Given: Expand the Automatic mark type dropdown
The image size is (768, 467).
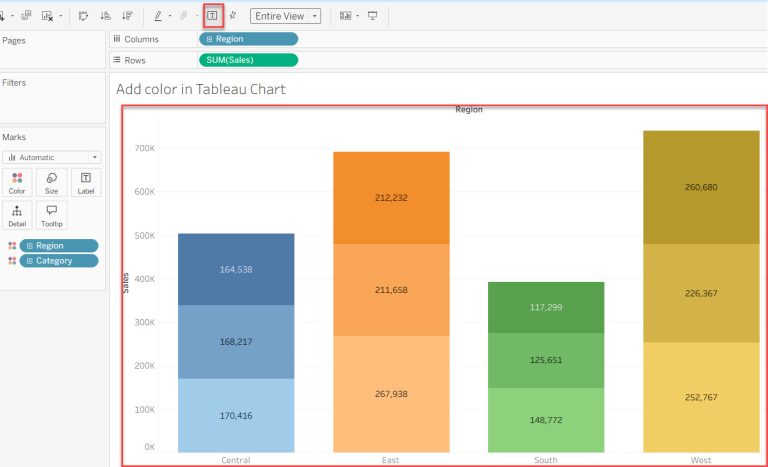Looking at the screenshot, I should click(52, 157).
